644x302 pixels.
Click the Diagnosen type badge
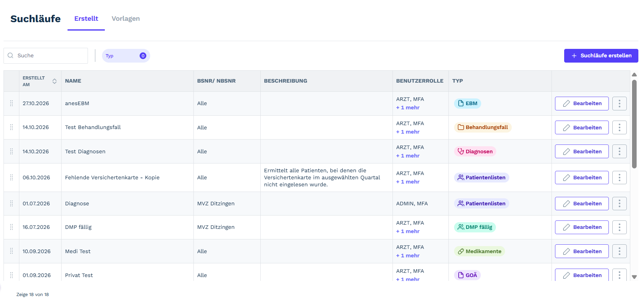[475, 152]
